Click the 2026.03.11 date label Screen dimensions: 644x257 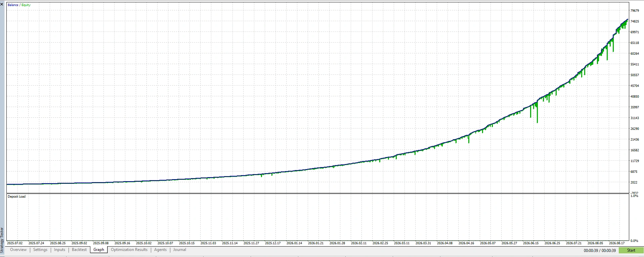tap(402, 243)
